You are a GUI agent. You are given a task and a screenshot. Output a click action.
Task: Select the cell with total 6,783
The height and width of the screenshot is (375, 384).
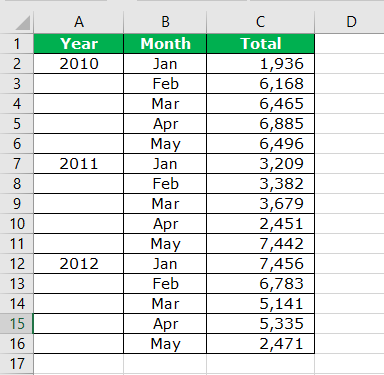point(261,284)
